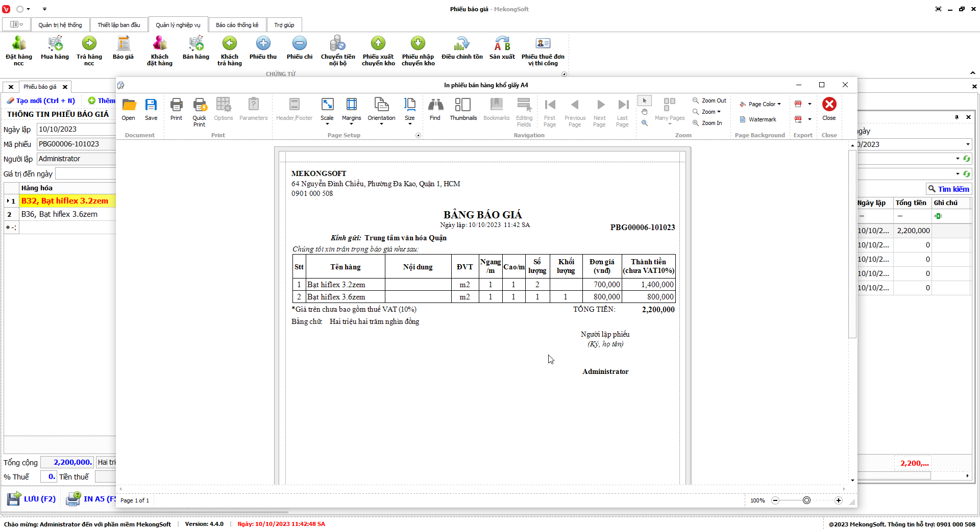Screen dimensions: 980x529
Task: Adjust the zoom slider handle at 100%
Action: (x=806, y=500)
